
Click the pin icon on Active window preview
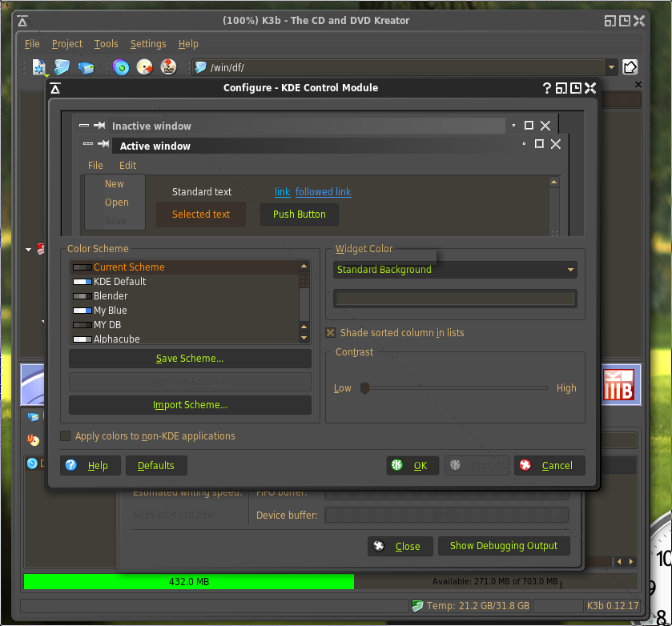[103, 143]
